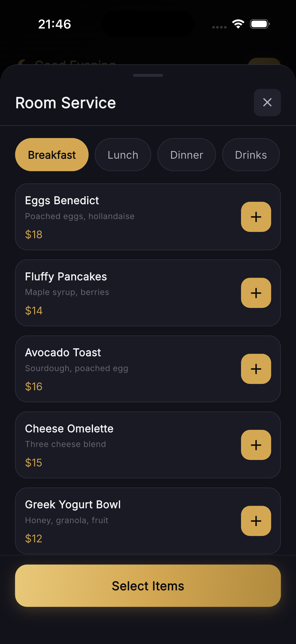Screen dimensions: 296x644
Task: Add Eggs Benedict with plus icon
Action: click(256, 217)
